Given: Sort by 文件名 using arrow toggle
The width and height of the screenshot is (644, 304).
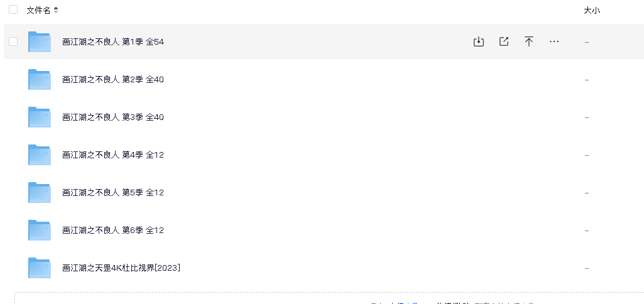Looking at the screenshot, I should 56,10.
